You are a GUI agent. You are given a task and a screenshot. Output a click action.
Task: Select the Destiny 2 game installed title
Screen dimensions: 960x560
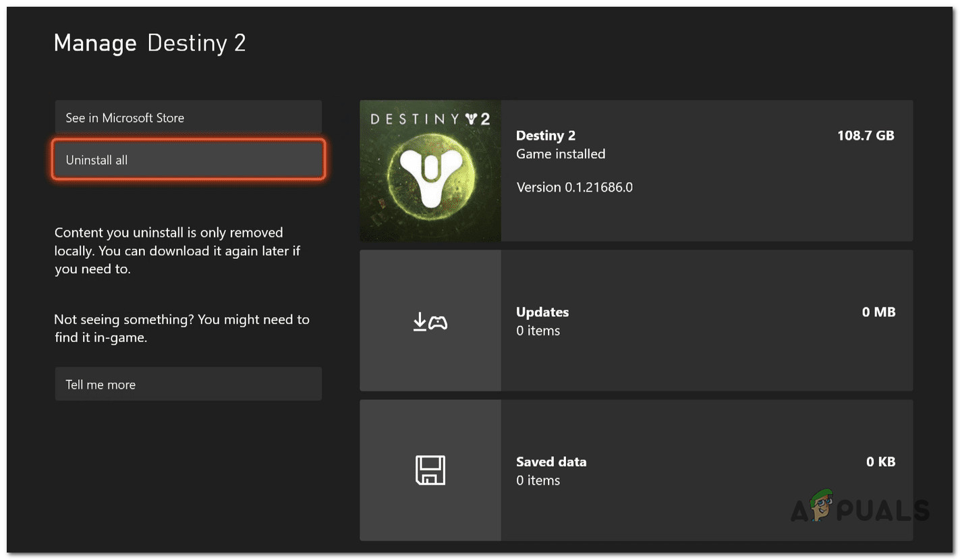(546, 136)
